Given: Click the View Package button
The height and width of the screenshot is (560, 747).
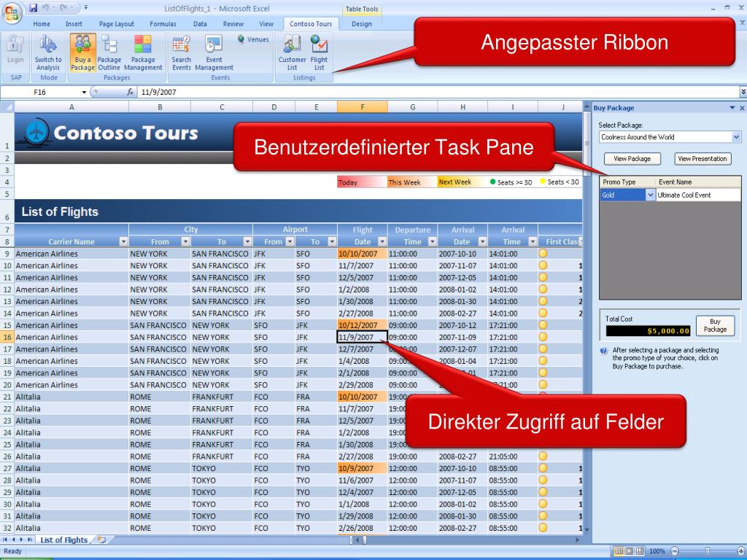Looking at the screenshot, I should pos(632,158).
